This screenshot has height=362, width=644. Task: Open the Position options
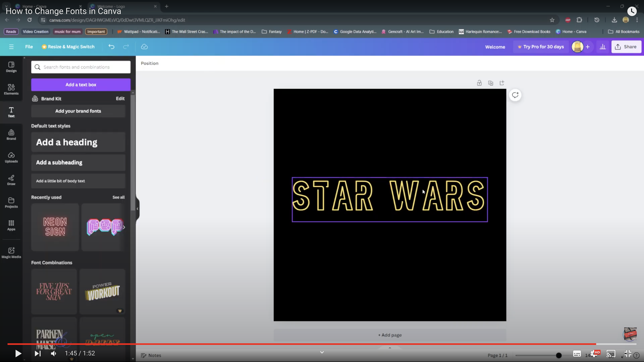(x=150, y=63)
